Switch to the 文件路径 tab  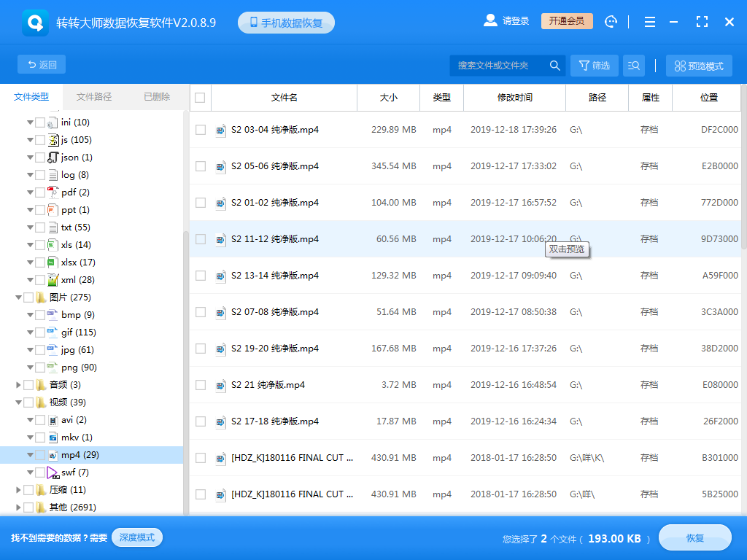(94, 97)
